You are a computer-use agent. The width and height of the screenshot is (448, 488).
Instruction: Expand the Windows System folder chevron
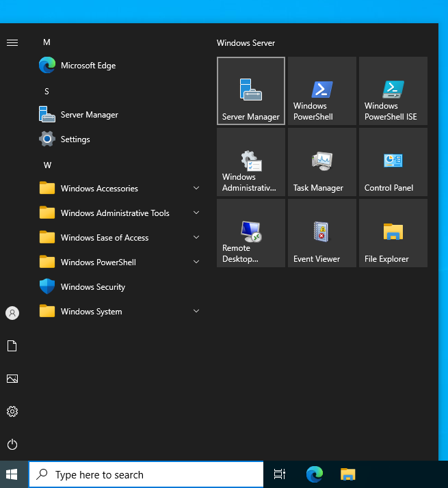tap(196, 311)
